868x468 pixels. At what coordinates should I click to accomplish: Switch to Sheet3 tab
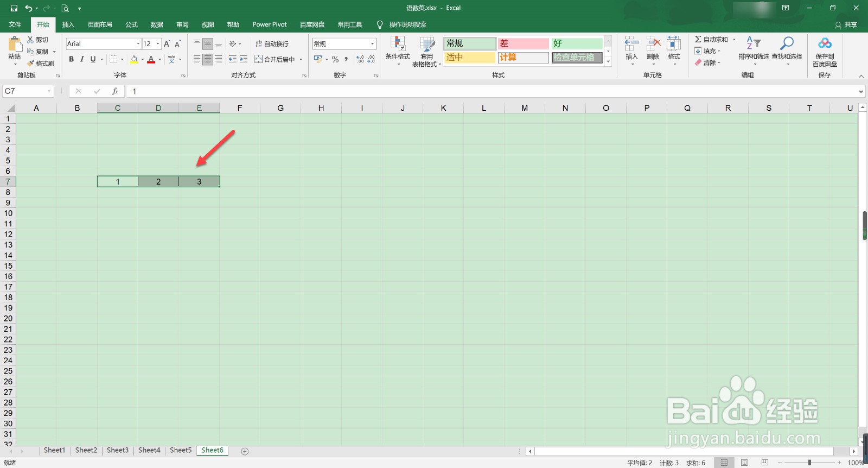click(118, 450)
